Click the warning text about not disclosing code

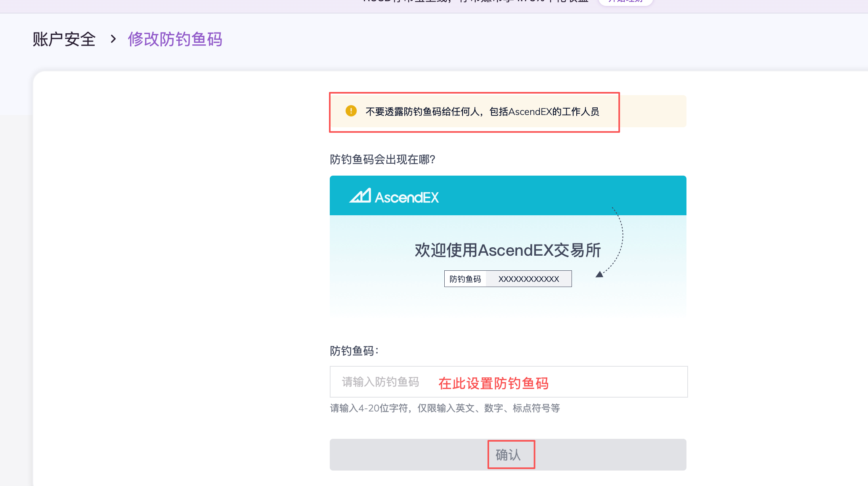[482, 112]
